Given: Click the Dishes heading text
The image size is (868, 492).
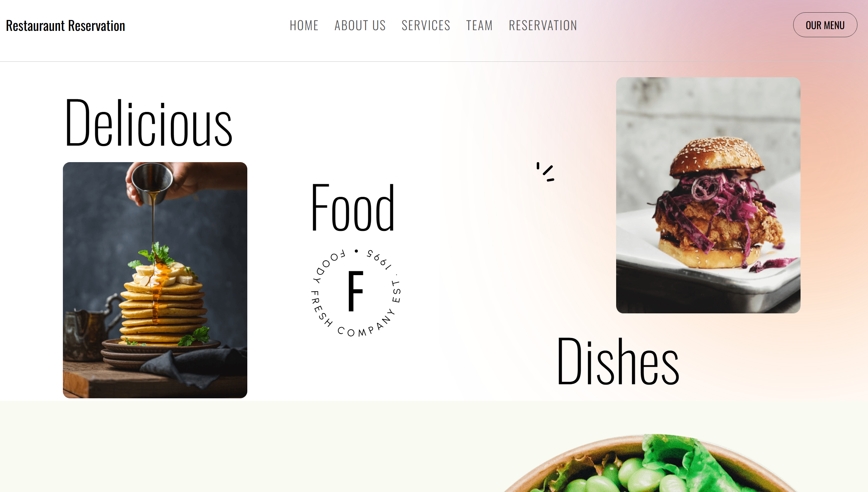Looking at the screenshot, I should coord(618,361).
